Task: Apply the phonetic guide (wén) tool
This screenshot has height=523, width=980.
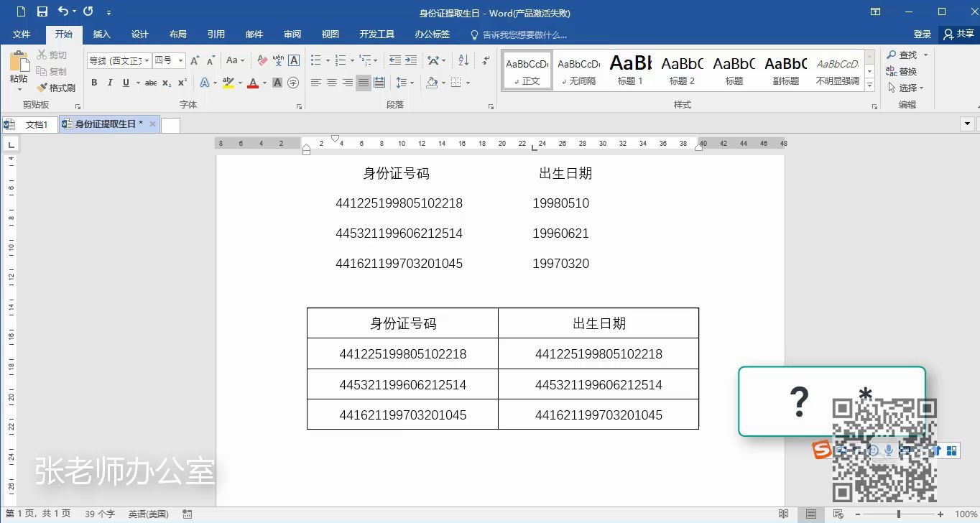Action: point(277,60)
